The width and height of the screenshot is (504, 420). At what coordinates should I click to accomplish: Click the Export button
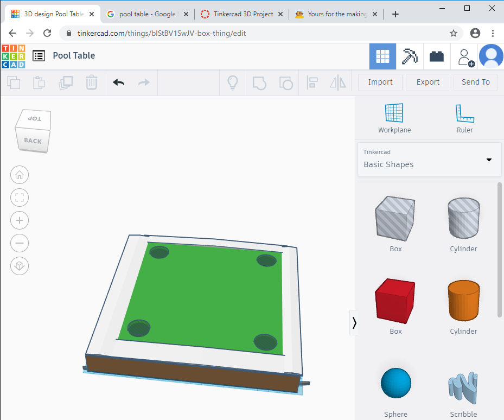coord(428,82)
